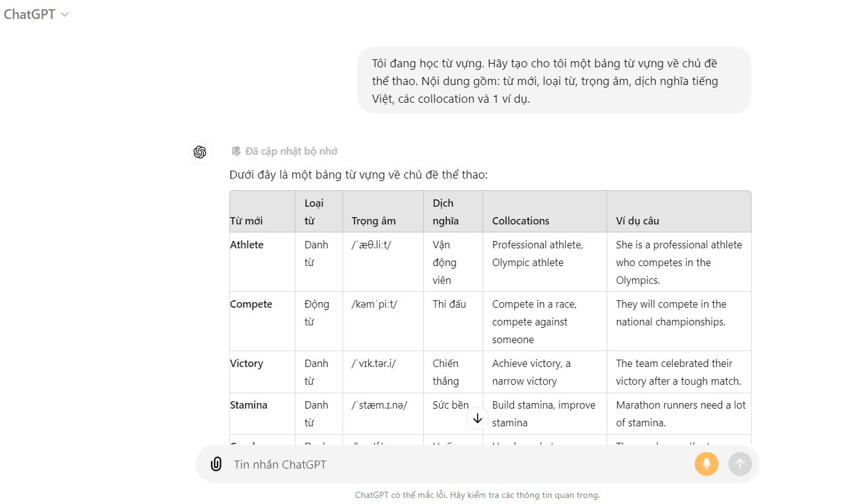The image size is (847, 504).
Task: Click the ChatGPT logo avatar icon
Action: coord(200,152)
